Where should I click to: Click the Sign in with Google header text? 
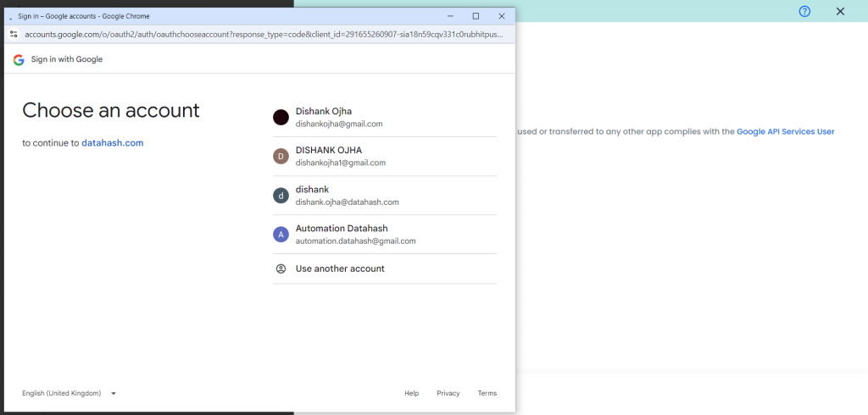point(67,59)
